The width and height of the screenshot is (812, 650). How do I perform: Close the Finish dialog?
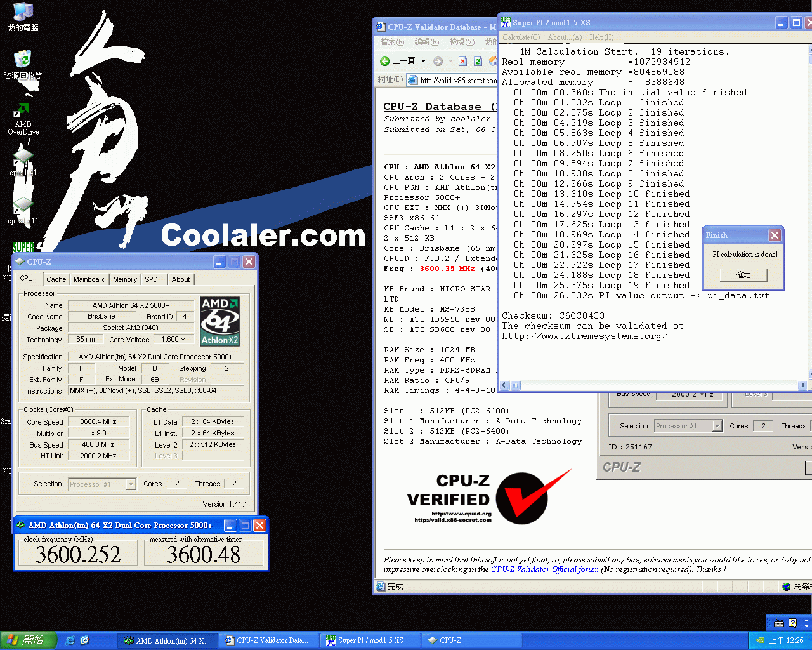tap(775, 235)
